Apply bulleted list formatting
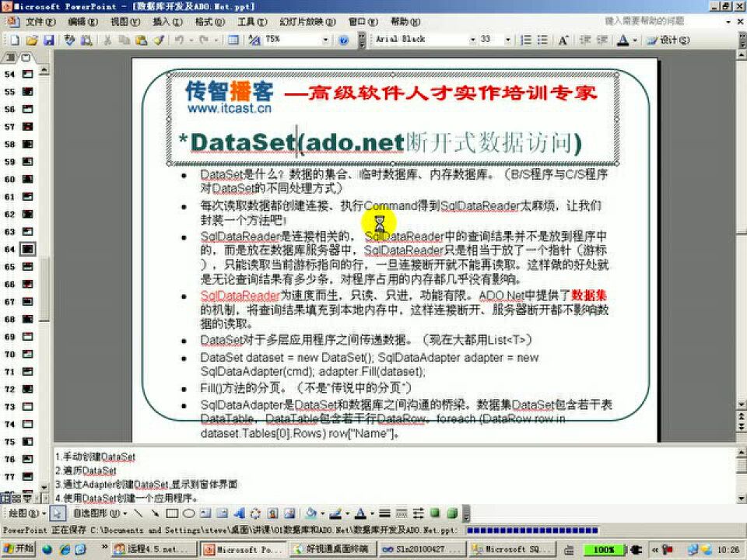The width and height of the screenshot is (747, 560). coord(542,40)
